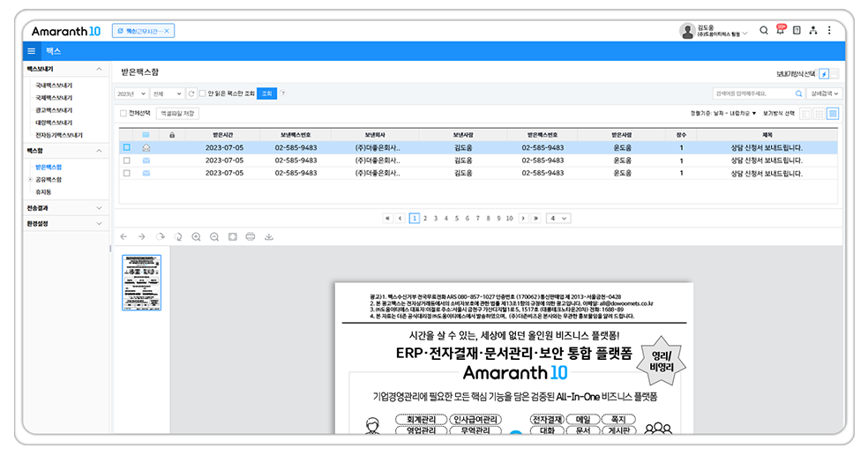This screenshot has height=456, width=868.
Task: Select the grid view mode icon
Action: point(819,114)
